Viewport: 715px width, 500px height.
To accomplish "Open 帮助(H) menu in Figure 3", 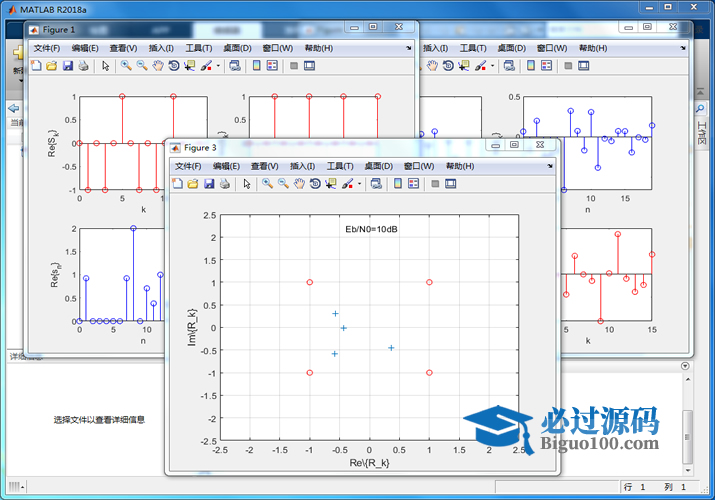I will coord(460,166).
